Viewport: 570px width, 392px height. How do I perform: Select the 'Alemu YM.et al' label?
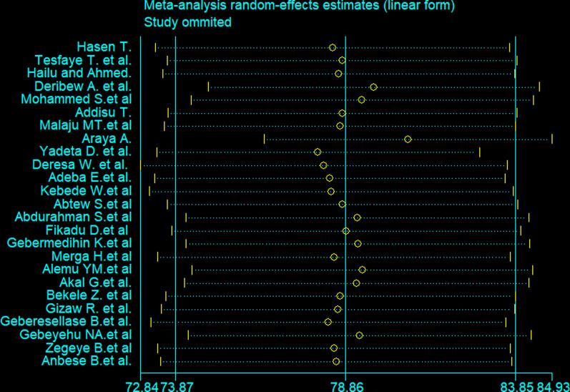pyautogui.click(x=87, y=269)
